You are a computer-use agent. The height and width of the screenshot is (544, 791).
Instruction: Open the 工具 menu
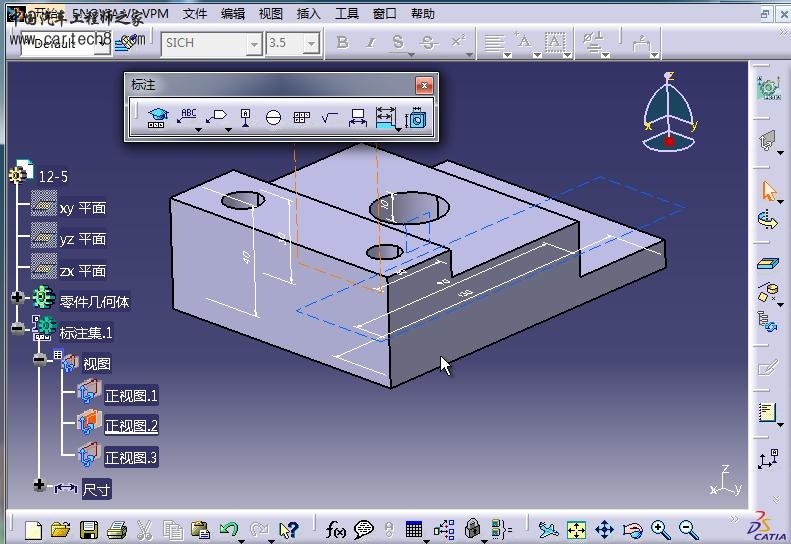pyautogui.click(x=347, y=14)
